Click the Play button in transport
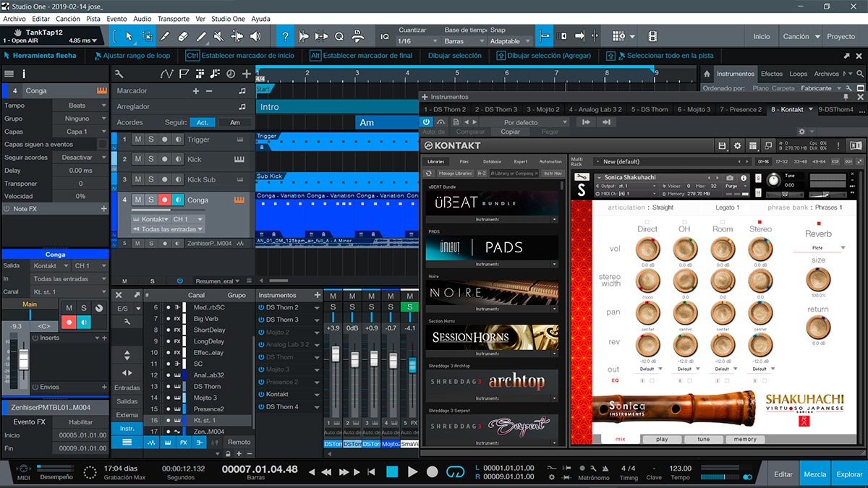The width and height of the screenshot is (868, 488). pos(412,471)
